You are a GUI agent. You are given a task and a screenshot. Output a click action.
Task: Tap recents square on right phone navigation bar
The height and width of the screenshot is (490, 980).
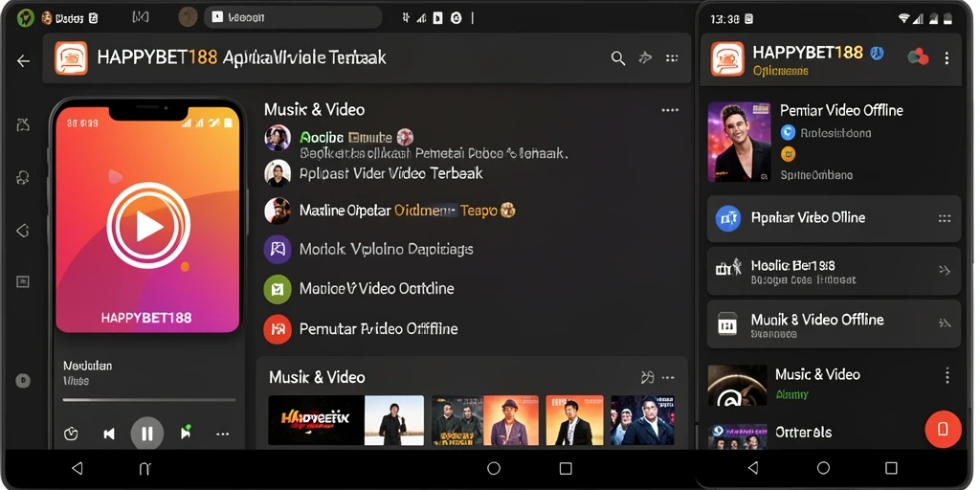pyautogui.click(x=891, y=467)
